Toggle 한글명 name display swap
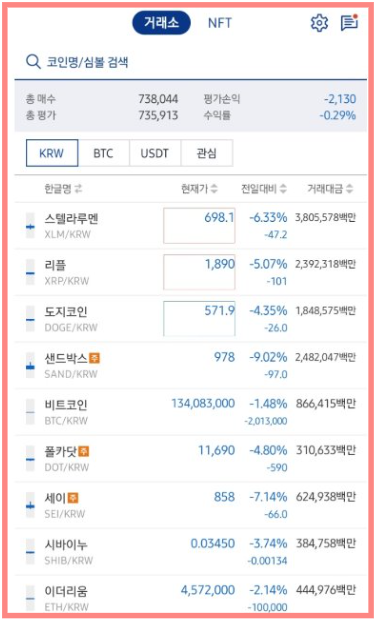The image size is (374, 619). (79, 189)
